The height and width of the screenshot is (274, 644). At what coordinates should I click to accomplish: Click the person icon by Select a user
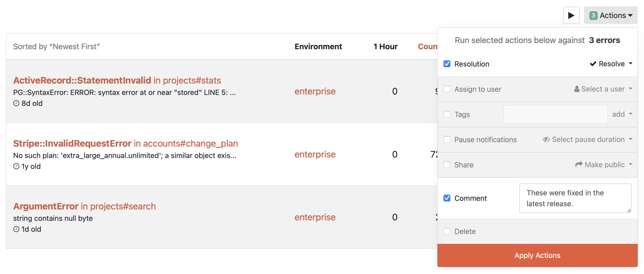click(576, 89)
